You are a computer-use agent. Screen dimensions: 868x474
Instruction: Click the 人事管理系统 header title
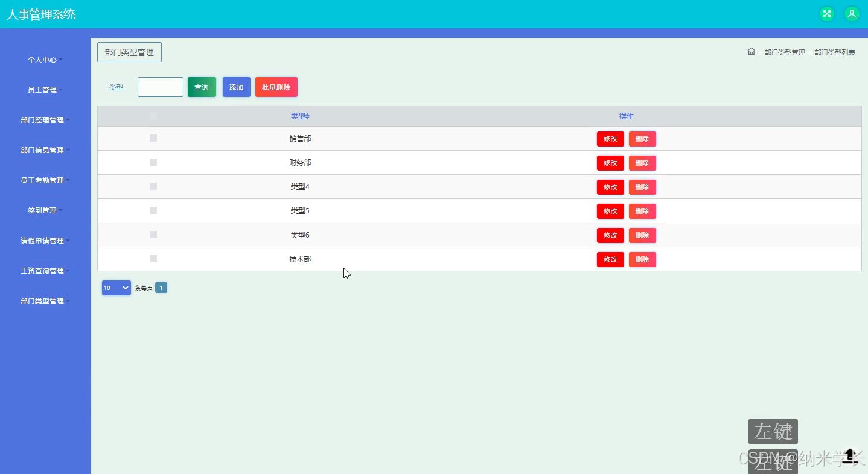41,14
